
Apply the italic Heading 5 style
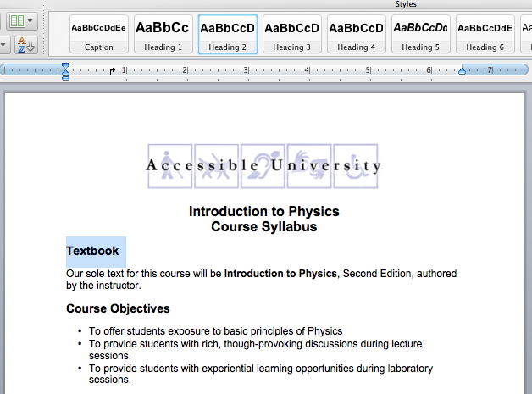[x=420, y=35]
